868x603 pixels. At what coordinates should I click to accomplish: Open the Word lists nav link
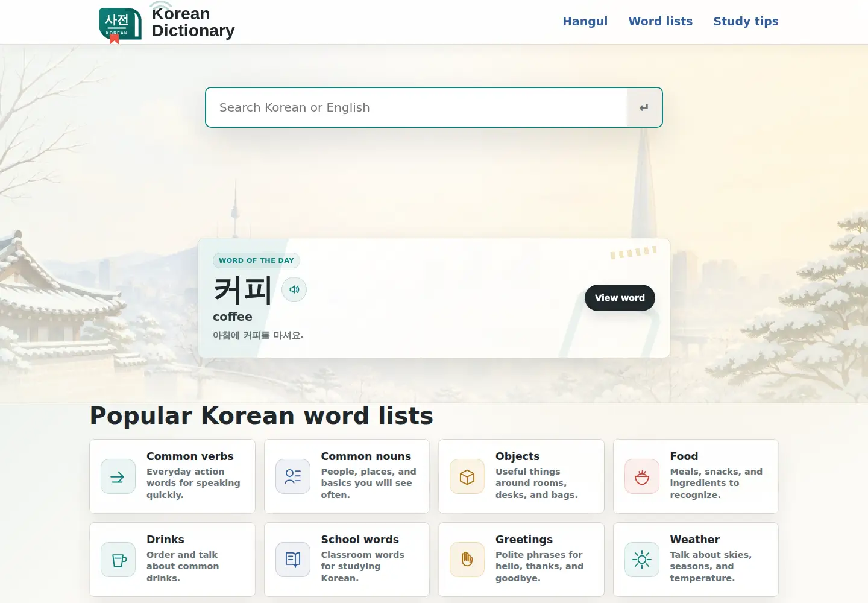(x=661, y=21)
